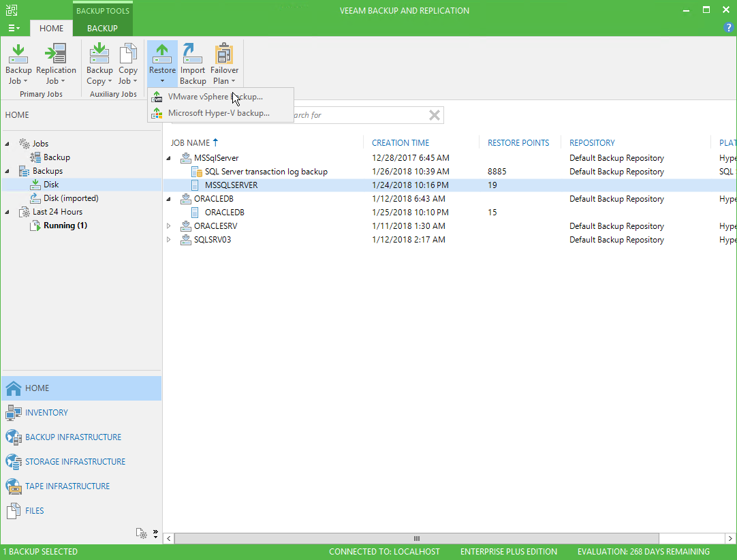Collapse the Backups tree node

7,171
